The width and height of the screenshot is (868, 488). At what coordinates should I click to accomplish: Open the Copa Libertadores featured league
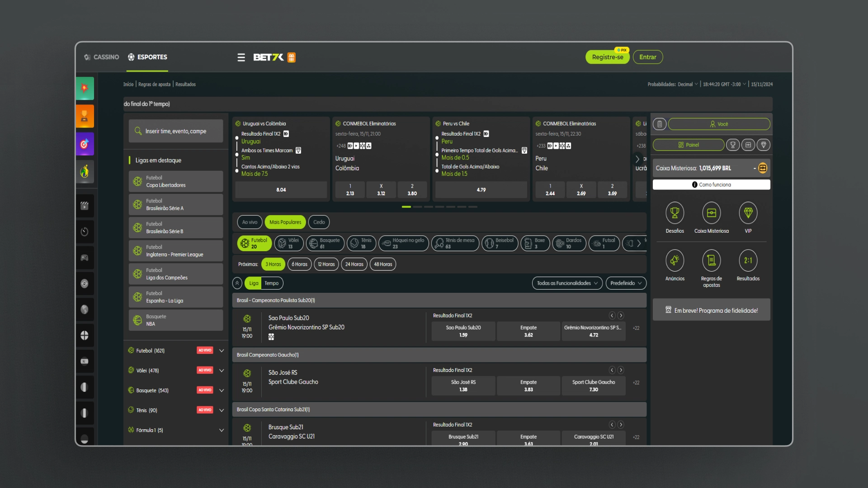pyautogui.click(x=176, y=182)
